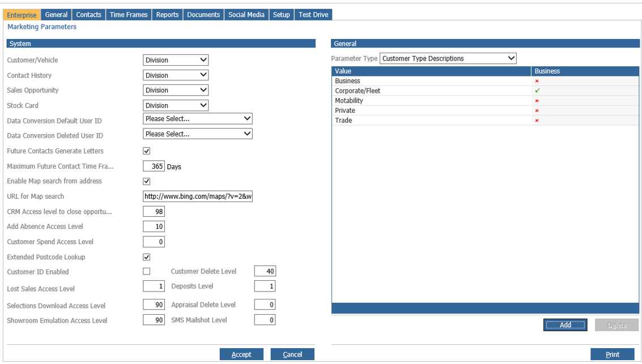Click the green tick on Corporate/Fleet row
Image resolution: width=642 pixels, height=364 pixels.
(x=537, y=91)
